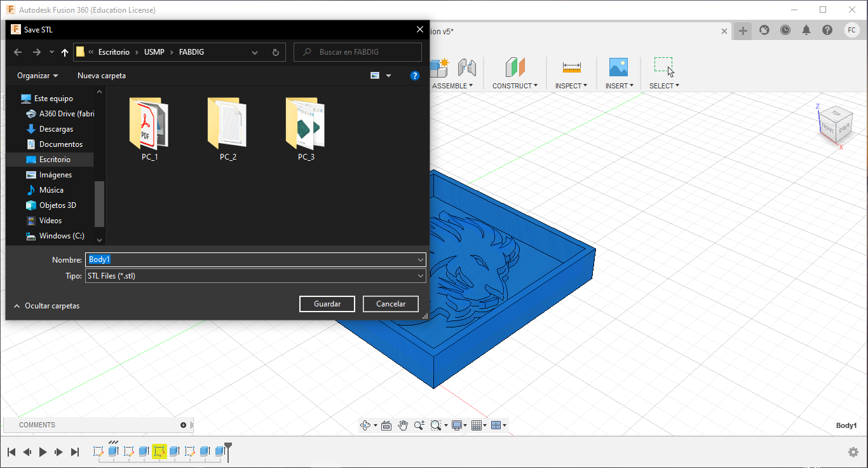Open the SELECT dropdown menu
868x468 pixels.
664,86
